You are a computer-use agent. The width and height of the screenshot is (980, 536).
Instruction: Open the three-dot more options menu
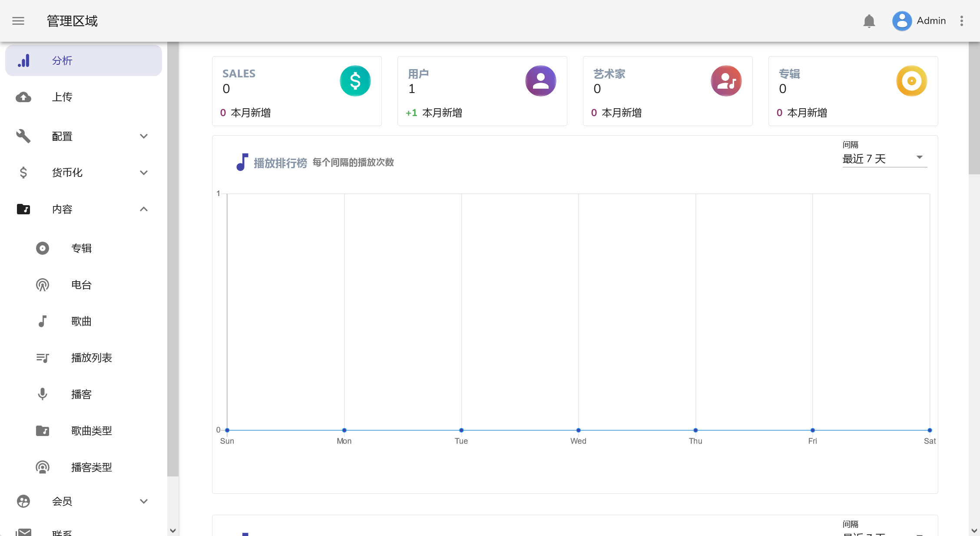(962, 21)
